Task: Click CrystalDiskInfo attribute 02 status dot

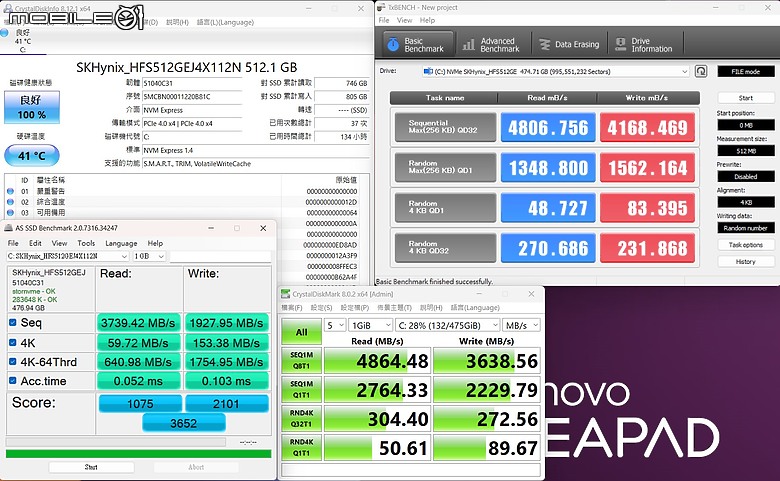Action: pyautogui.click(x=10, y=202)
